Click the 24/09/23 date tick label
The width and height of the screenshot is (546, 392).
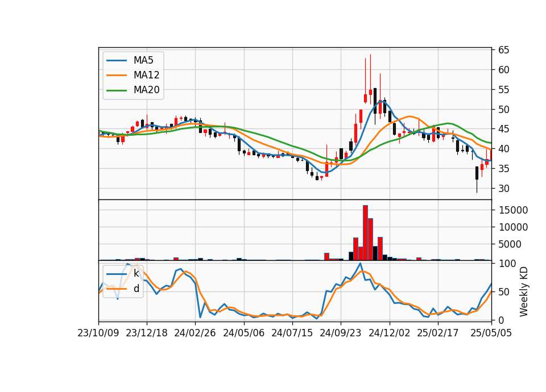pos(341,333)
